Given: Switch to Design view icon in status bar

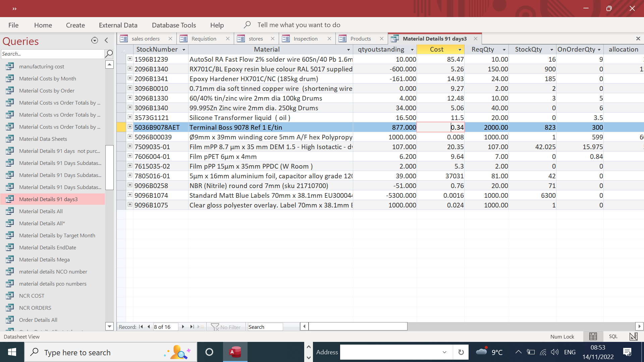Looking at the screenshot, I should coord(633,337).
